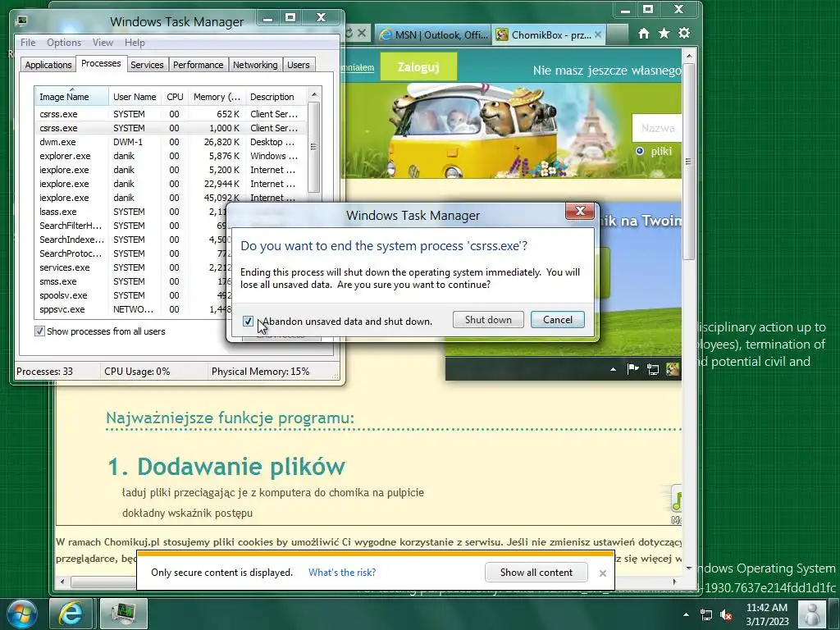Show hidden tray icons arrow

pos(687,614)
